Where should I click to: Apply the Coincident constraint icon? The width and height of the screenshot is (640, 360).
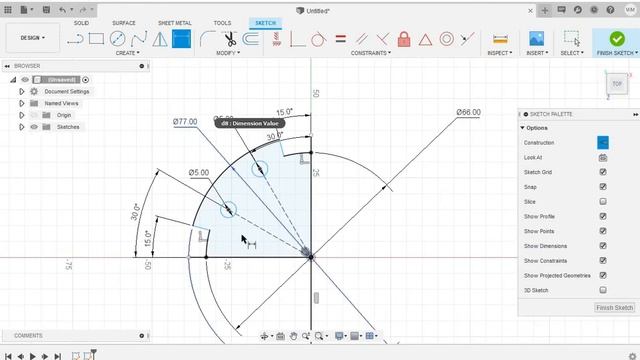click(x=298, y=39)
